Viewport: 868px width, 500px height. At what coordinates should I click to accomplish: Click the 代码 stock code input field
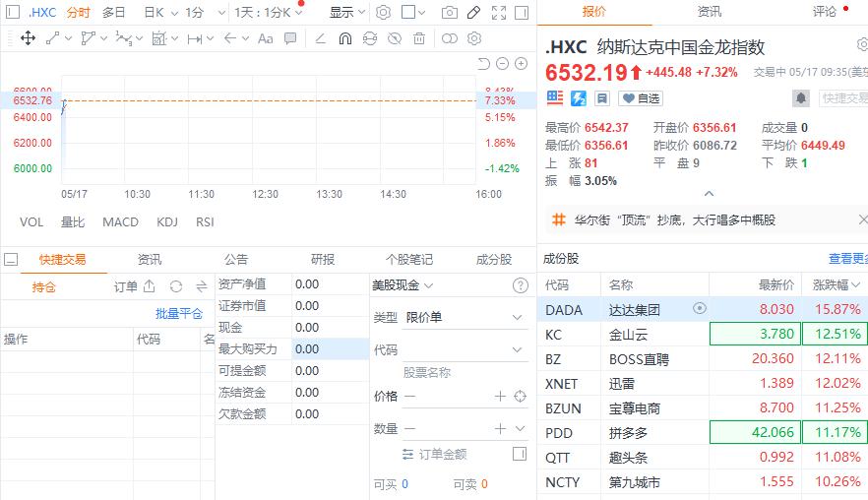pos(464,349)
